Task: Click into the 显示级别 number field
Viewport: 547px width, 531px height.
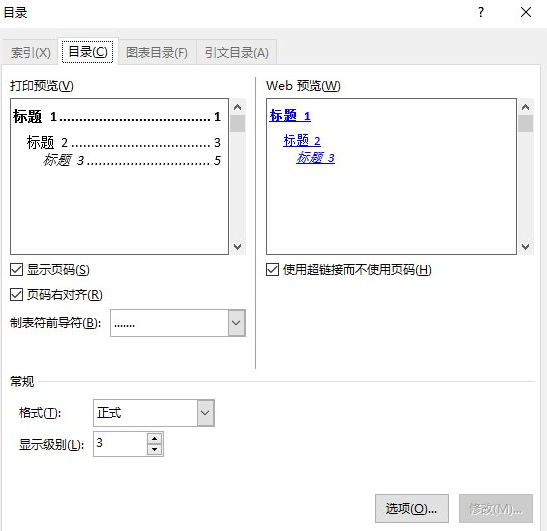Action: (120, 444)
